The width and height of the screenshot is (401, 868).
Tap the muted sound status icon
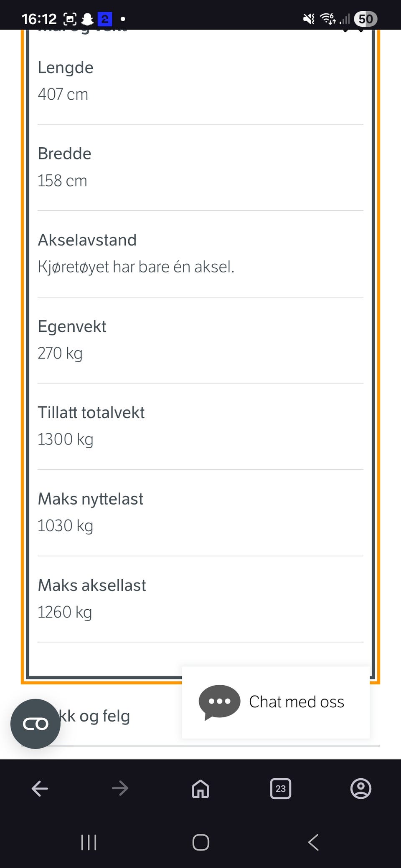pos(309,19)
